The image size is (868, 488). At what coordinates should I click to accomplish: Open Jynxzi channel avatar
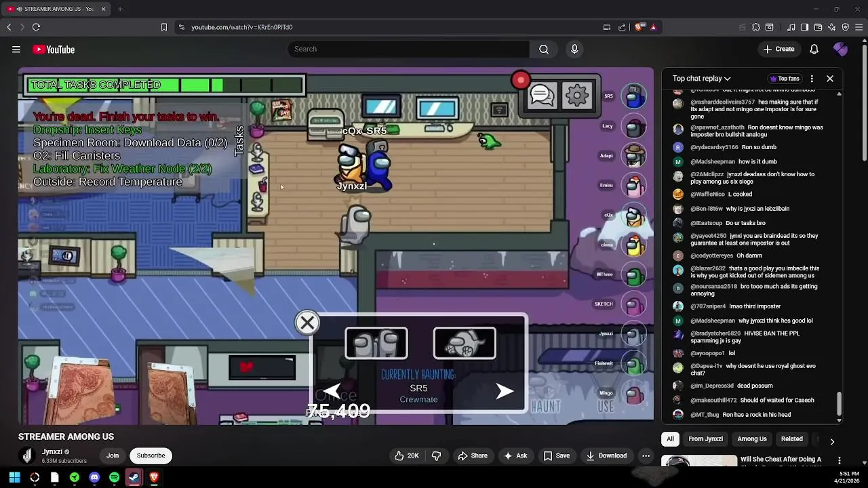[x=27, y=455]
